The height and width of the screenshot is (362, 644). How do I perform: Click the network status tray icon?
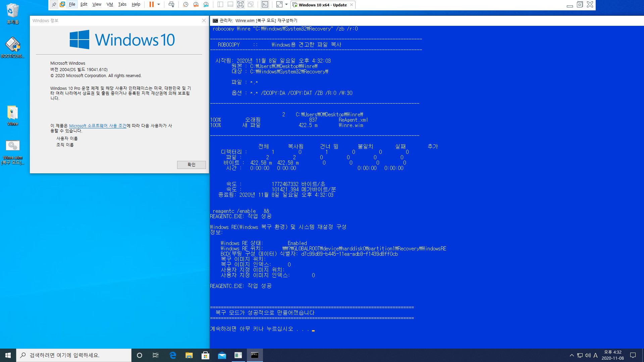point(580,355)
